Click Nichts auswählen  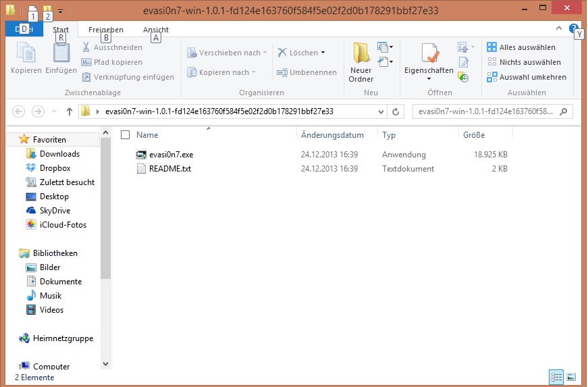(x=523, y=62)
